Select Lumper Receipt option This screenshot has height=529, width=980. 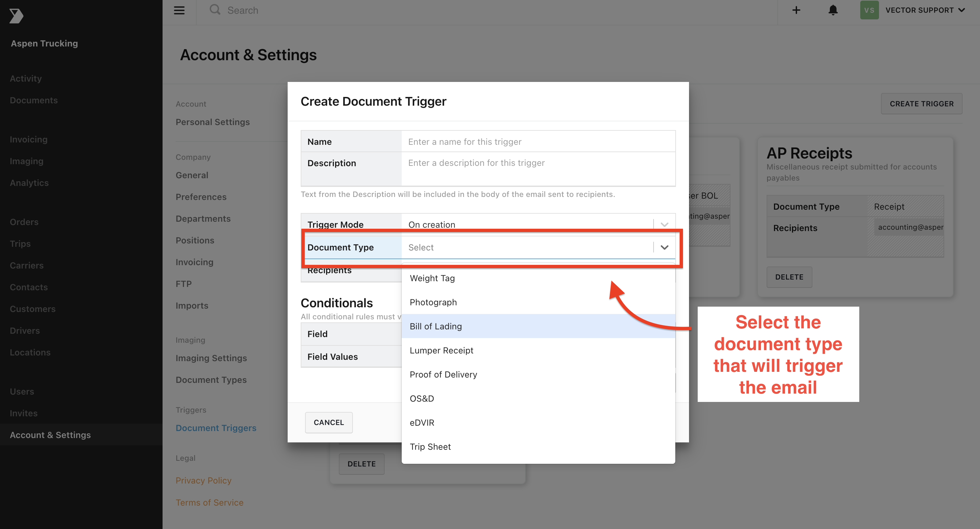(538, 350)
